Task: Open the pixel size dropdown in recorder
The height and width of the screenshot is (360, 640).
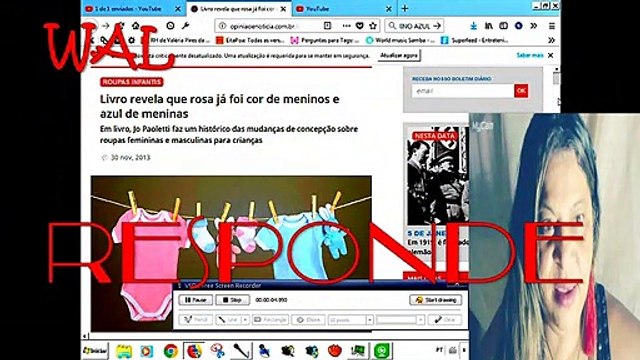Action: pyautogui.click(x=369, y=320)
